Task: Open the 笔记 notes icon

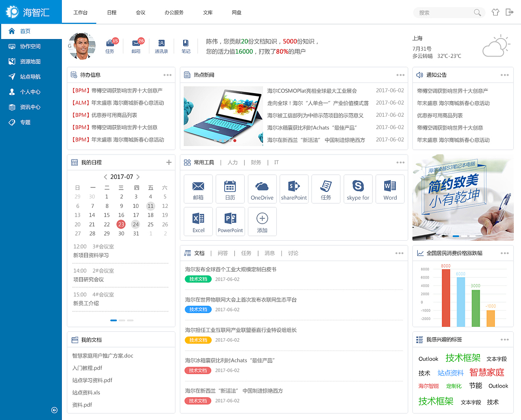Action: [186, 45]
